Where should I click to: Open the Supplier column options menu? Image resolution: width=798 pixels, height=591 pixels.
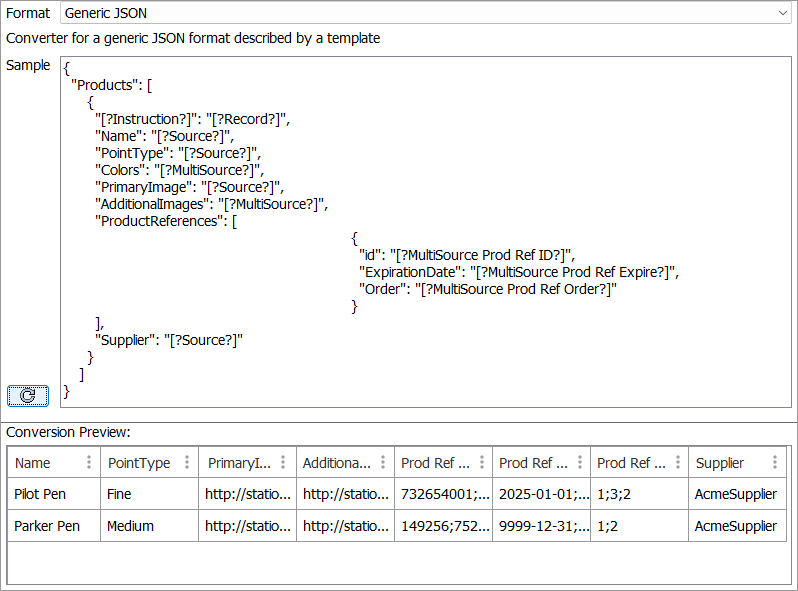click(775, 463)
